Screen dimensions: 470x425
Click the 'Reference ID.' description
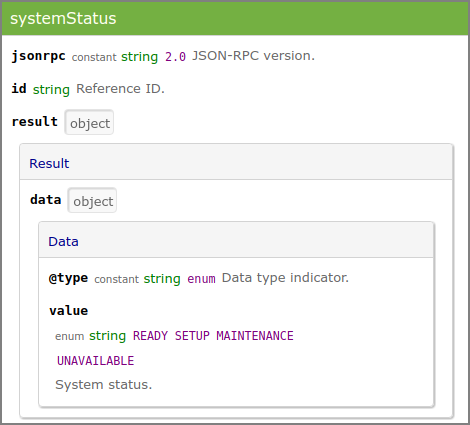[x=120, y=89]
